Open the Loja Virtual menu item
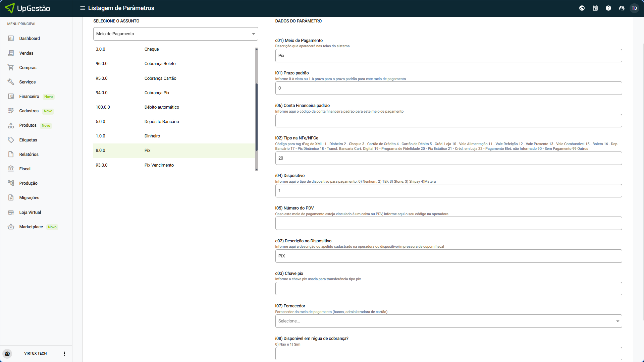Image resolution: width=644 pixels, height=362 pixels. (30, 213)
